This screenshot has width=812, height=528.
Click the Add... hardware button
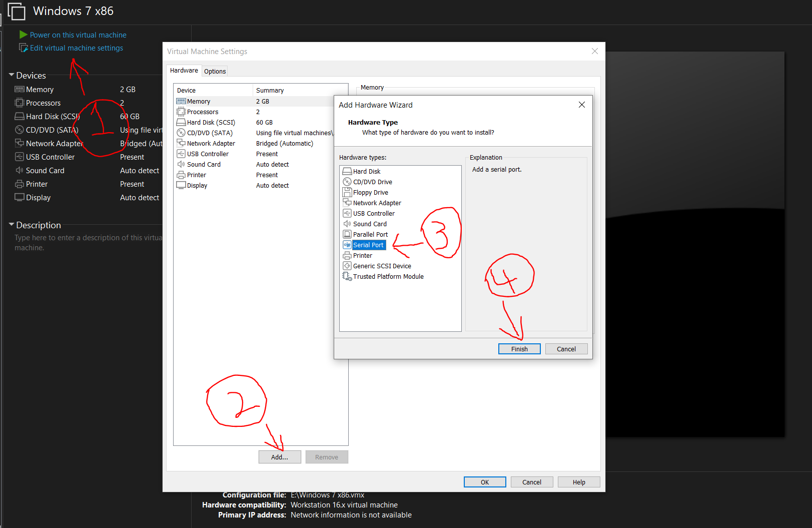pos(280,457)
